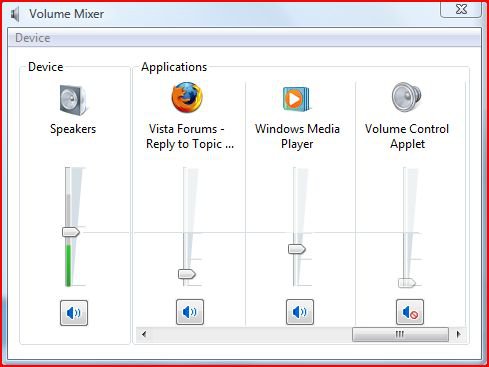Close the Volume Mixer window
Viewport: 489px width, 367px height.
[x=461, y=9]
